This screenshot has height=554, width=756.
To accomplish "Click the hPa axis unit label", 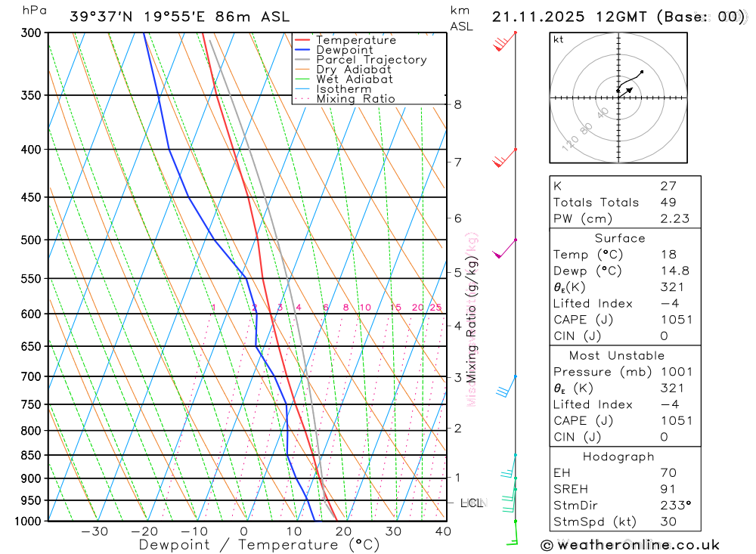I will 35,11.
